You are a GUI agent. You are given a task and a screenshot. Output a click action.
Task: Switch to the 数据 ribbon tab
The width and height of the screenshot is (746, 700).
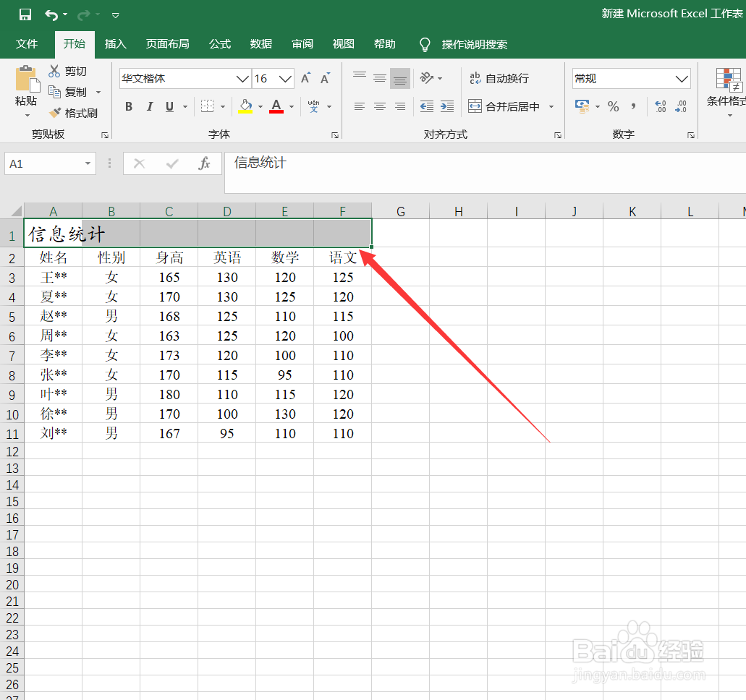click(261, 44)
